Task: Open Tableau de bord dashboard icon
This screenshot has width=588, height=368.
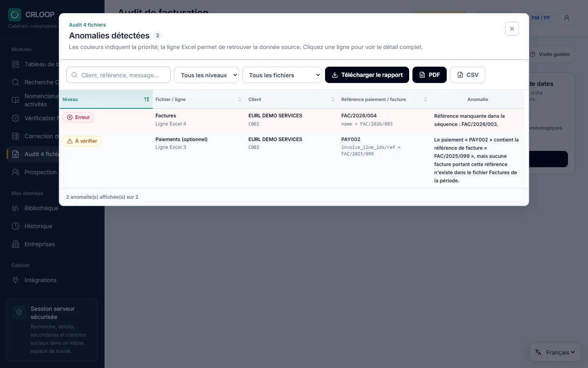Action: [x=16, y=64]
